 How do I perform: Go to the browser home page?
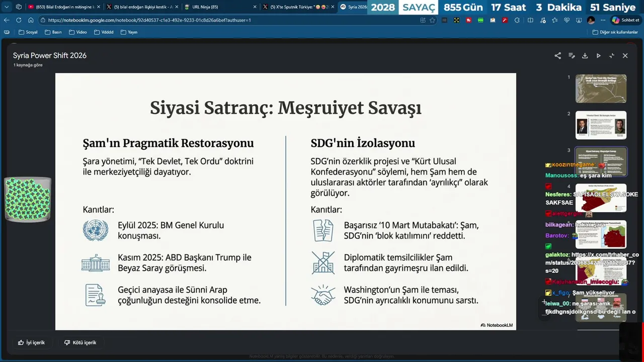tap(31, 20)
